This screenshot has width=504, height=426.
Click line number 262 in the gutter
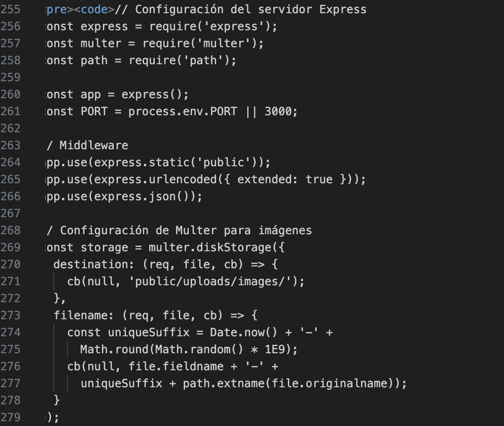10,128
